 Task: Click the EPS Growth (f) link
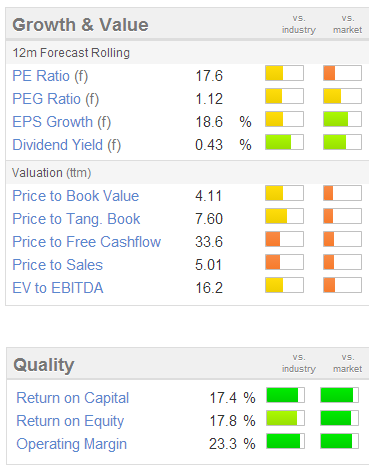click(62, 122)
